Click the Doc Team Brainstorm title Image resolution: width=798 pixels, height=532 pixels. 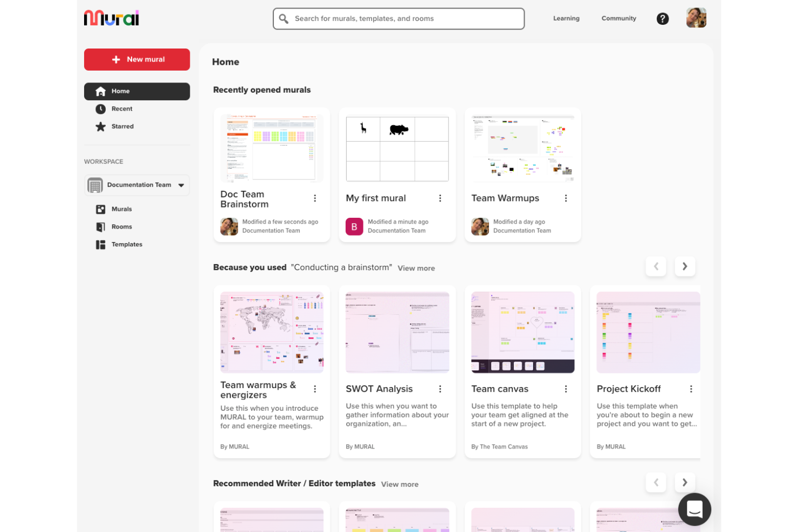(x=244, y=199)
